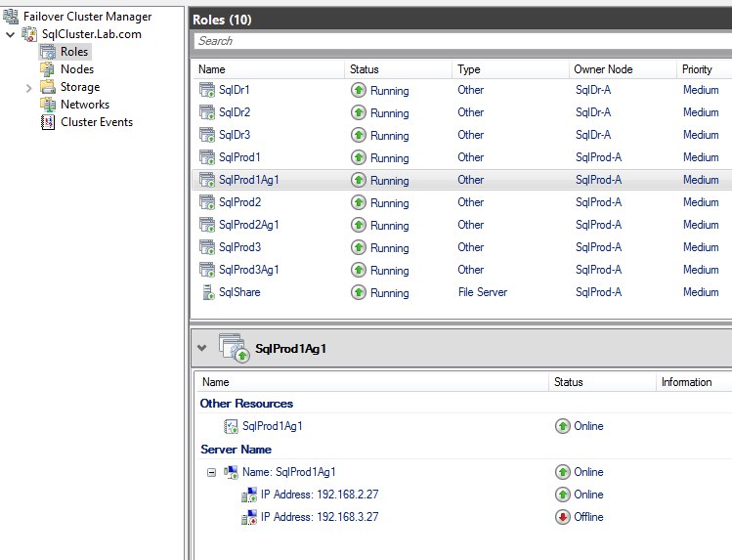The width and height of the screenshot is (732, 560).
Task: Select the Networks icon in the tree
Action: [48, 105]
